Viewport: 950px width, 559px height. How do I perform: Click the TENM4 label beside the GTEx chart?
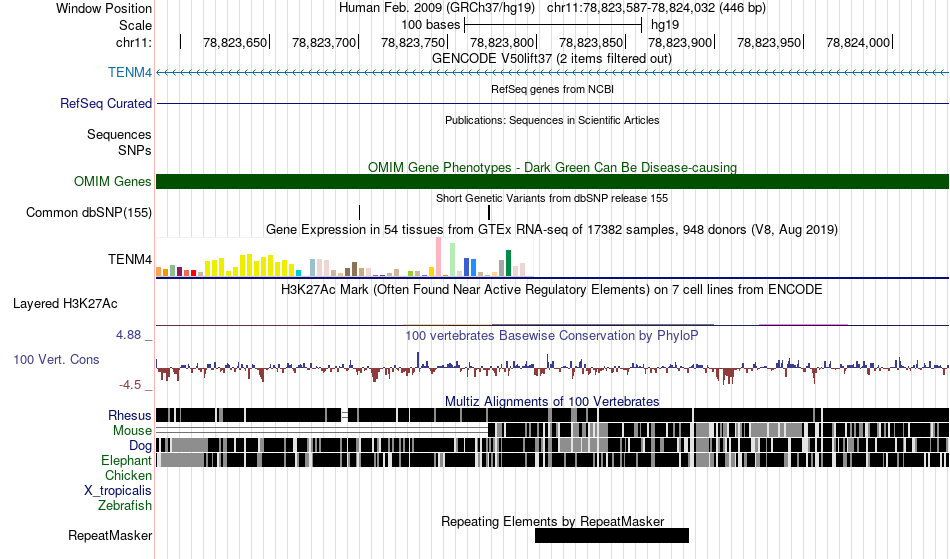[x=130, y=260]
